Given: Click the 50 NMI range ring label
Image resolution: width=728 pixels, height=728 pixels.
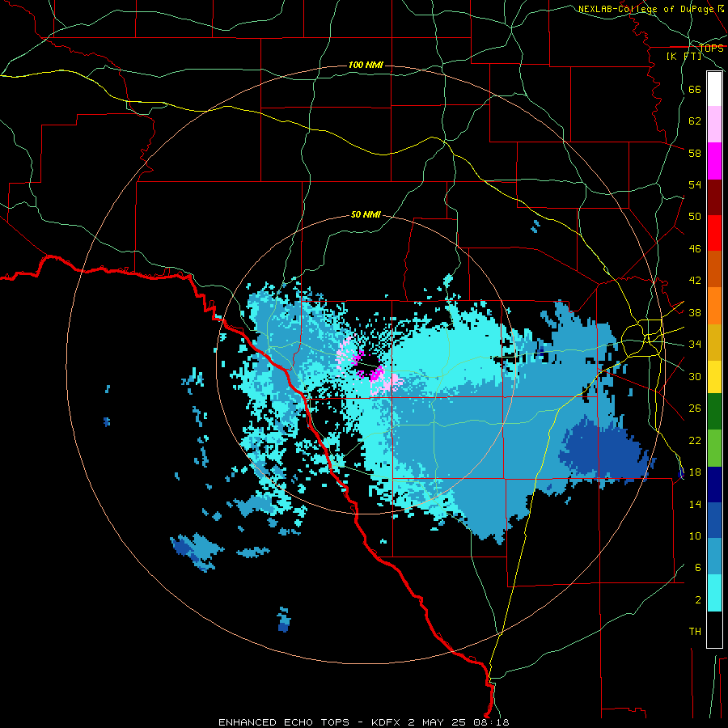Looking at the screenshot, I should tap(366, 214).
